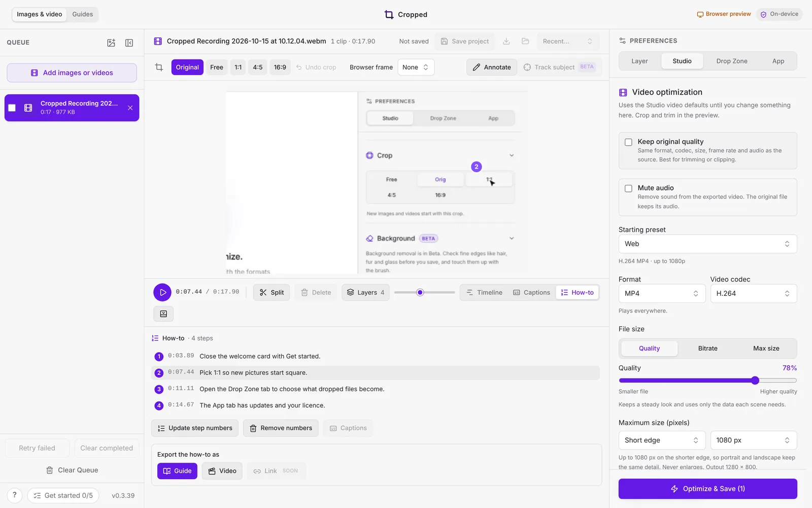Export how-to as Video
This screenshot has width=812, height=508.
(222, 471)
